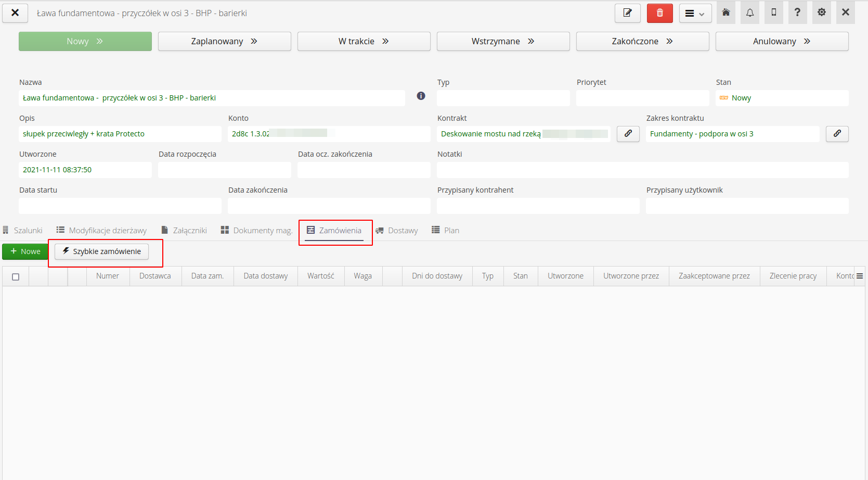Click the Szybkie zamówienie button
Image resolution: width=868 pixels, height=480 pixels.
coord(101,251)
